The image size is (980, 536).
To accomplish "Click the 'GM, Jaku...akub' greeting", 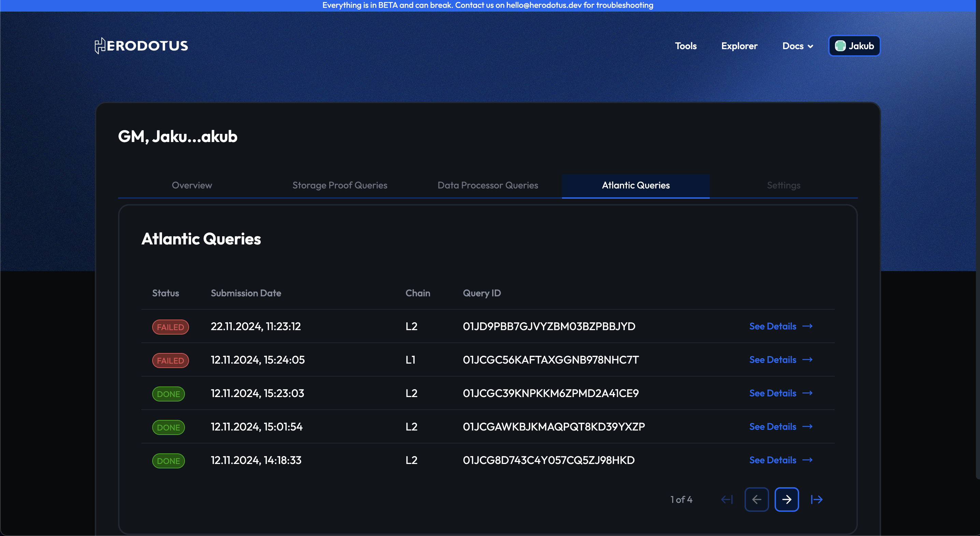I will coord(178,137).
